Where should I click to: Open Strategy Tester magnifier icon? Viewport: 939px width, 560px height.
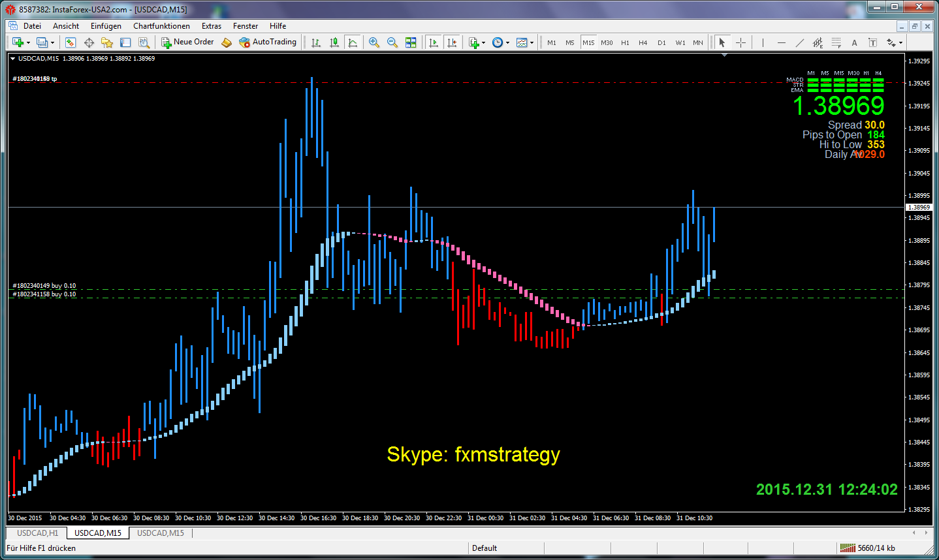[x=144, y=42]
